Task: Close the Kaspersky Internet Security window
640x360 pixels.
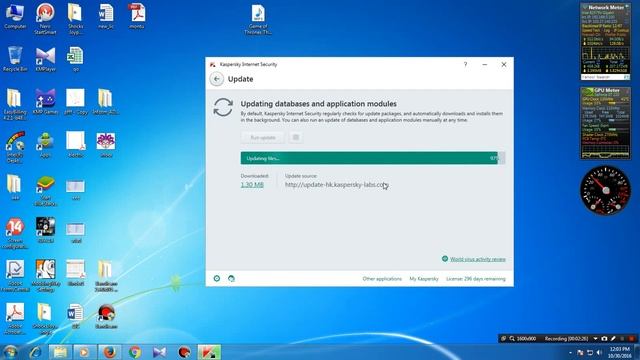Action: (504, 64)
